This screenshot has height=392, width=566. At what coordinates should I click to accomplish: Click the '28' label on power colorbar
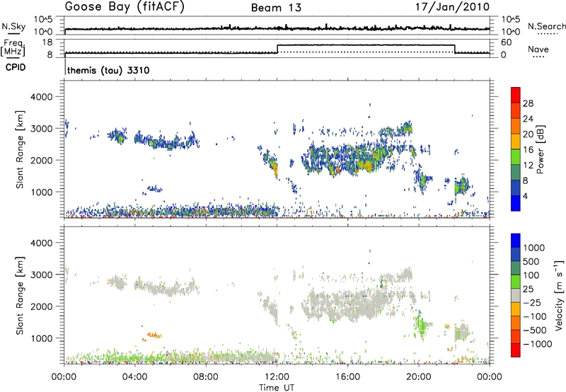click(x=528, y=103)
